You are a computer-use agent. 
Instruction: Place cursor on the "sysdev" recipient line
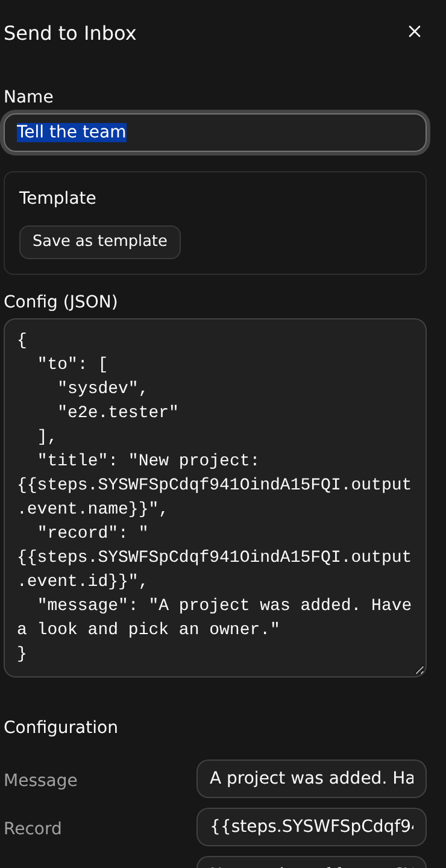pos(103,388)
